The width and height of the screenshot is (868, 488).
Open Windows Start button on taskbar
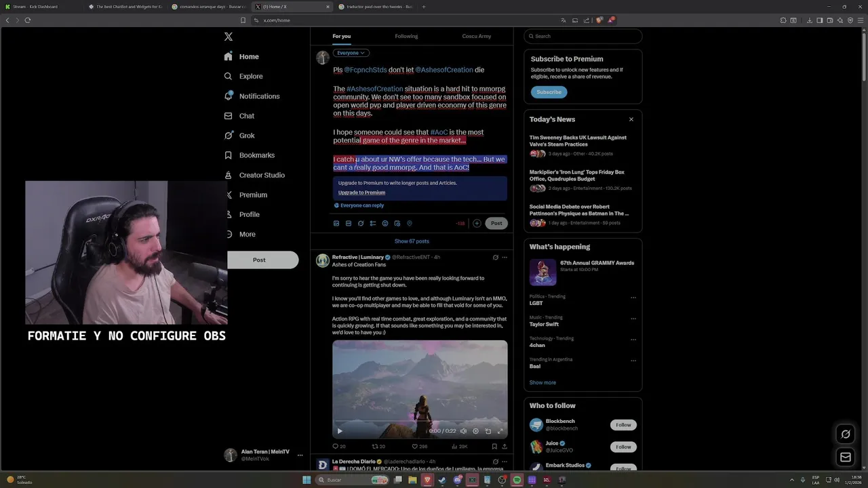tap(307, 480)
